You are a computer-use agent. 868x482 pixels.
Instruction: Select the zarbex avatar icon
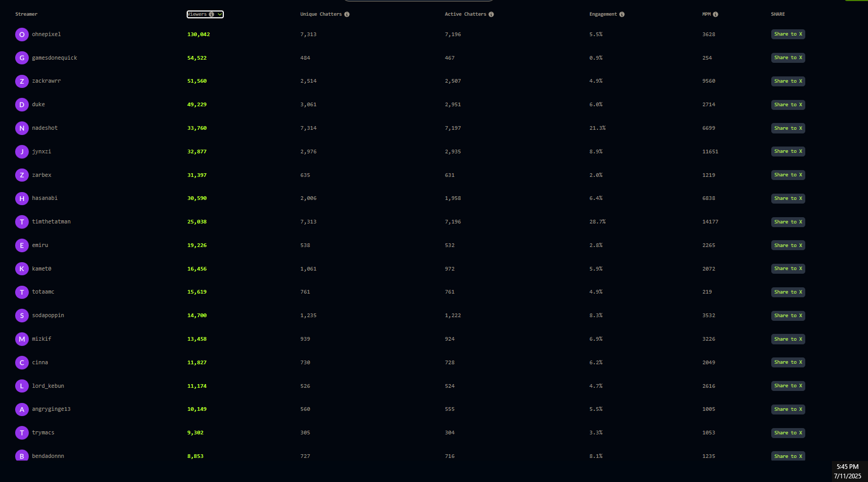pos(22,175)
